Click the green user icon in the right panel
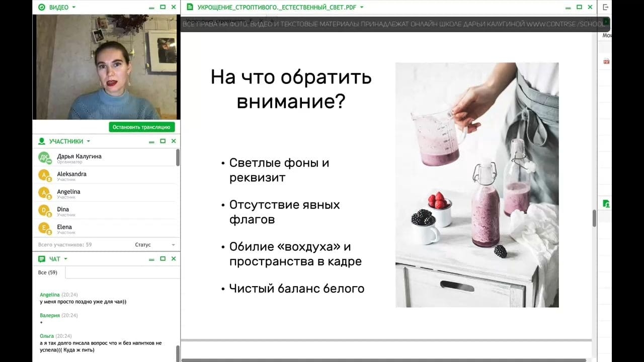Viewport: 644px width, 362px height. 606,204
